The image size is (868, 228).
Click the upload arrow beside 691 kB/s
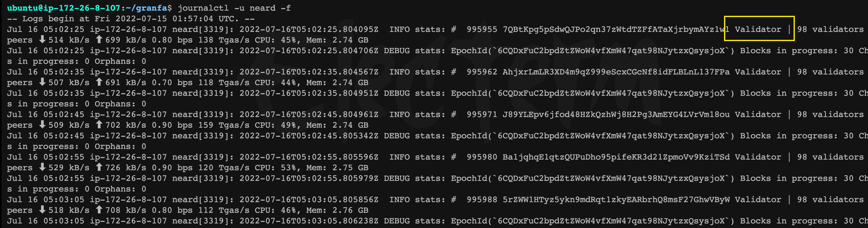coord(99,82)
